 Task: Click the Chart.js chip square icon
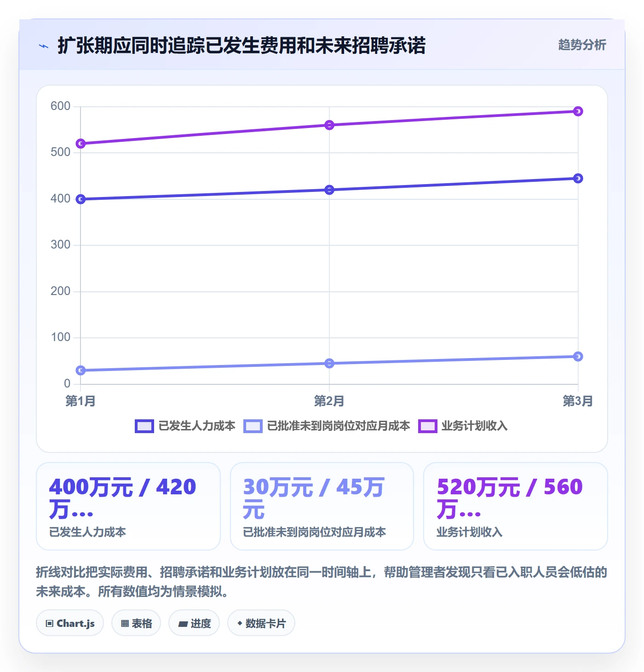pyautogui.click(x=50, y=624)
